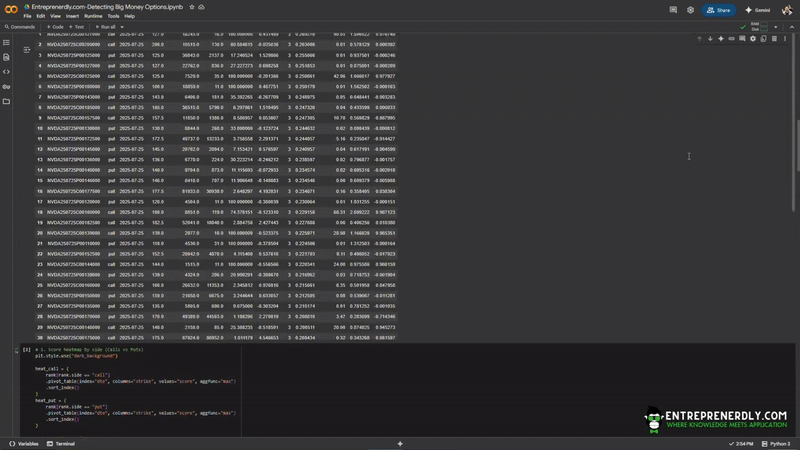800x450 pixels.
Task: Click the Share button
Action: point(718,10)
